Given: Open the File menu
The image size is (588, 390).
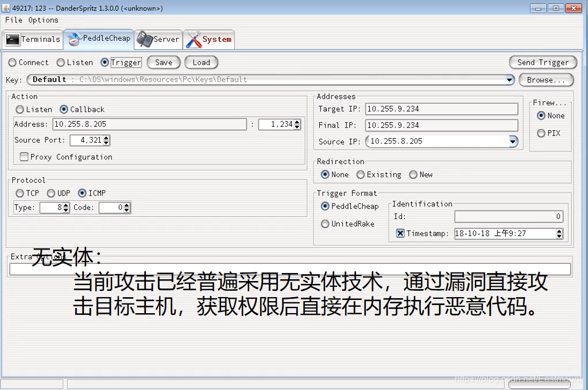Looking at the screenshot, I should click(14, 20).
